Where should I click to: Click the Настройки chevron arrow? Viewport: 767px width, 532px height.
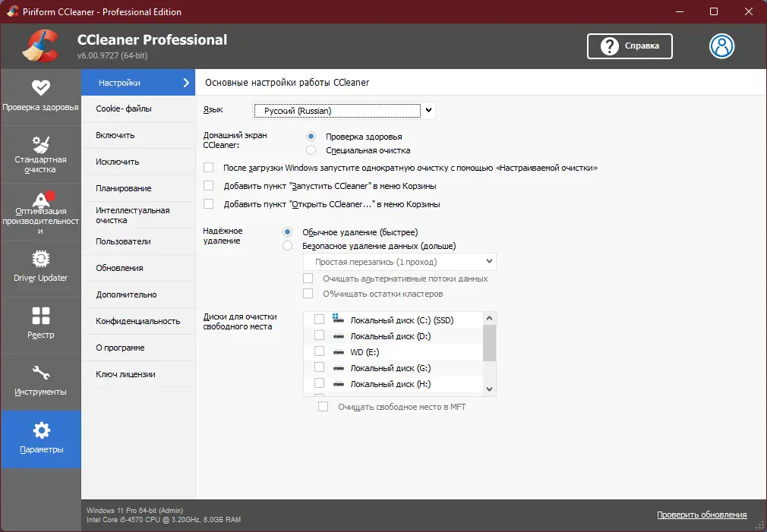click(186, 83)
